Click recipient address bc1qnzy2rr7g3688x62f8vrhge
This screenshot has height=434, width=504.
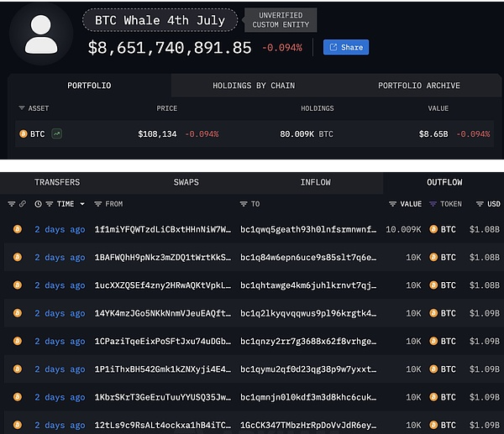tap(308, 341)
